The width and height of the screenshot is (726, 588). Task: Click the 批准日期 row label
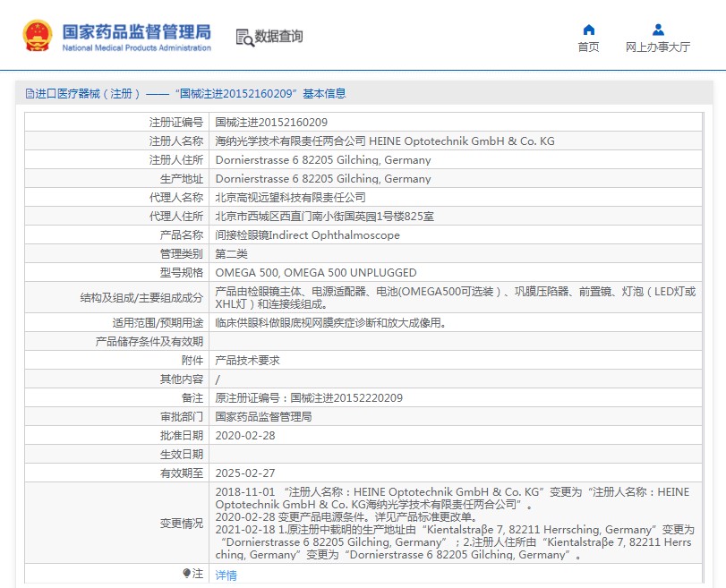click(182, 436)
